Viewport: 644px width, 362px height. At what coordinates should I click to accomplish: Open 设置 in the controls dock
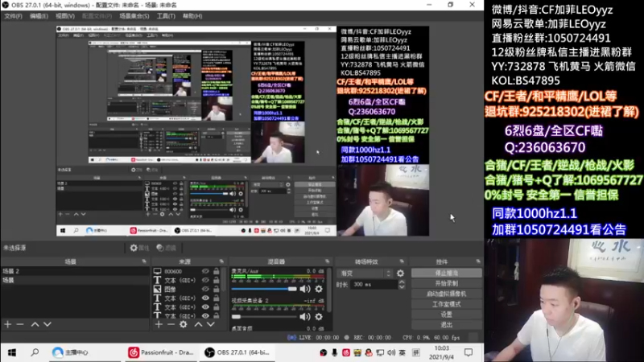447,315
